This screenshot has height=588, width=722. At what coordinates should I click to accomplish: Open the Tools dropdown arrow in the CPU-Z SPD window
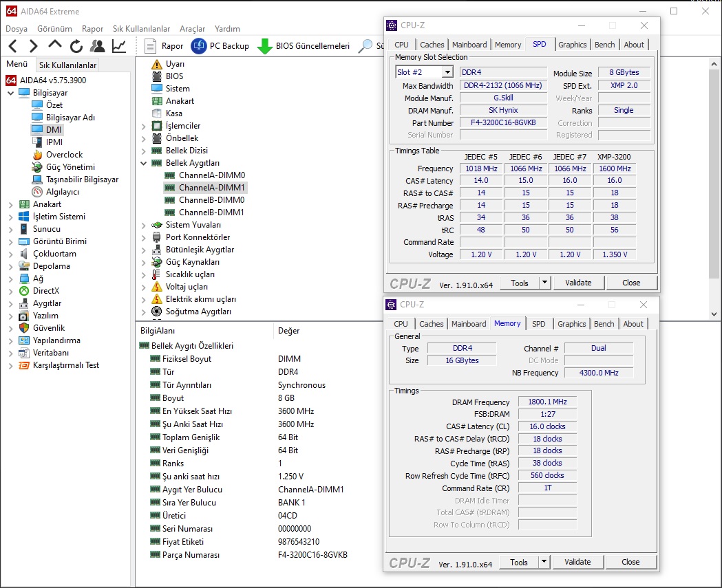(x=544, y=283)
